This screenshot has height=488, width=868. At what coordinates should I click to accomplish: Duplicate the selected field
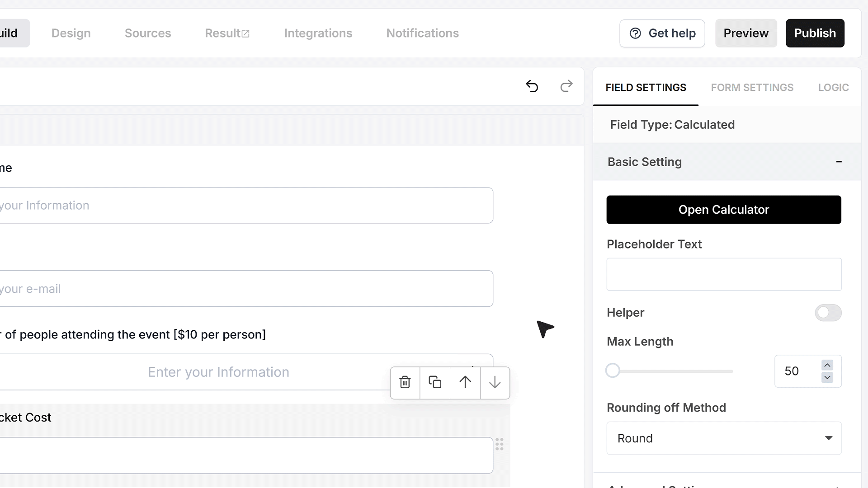pos(435,382)
